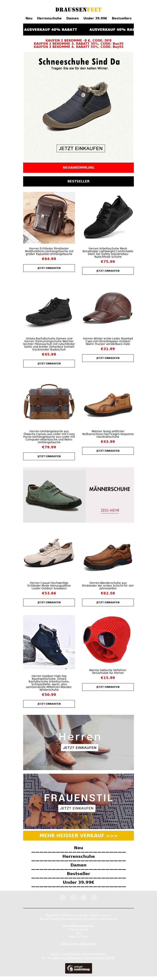This screenshot has width=157, height=980.
Task: Select Bestsellers in the top navigation
Action: (x=121, y=18)
